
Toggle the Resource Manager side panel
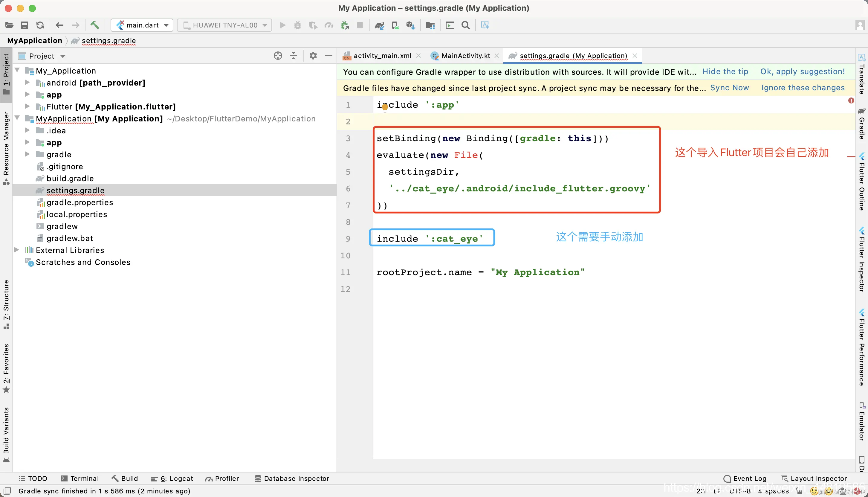pos(6,147)
